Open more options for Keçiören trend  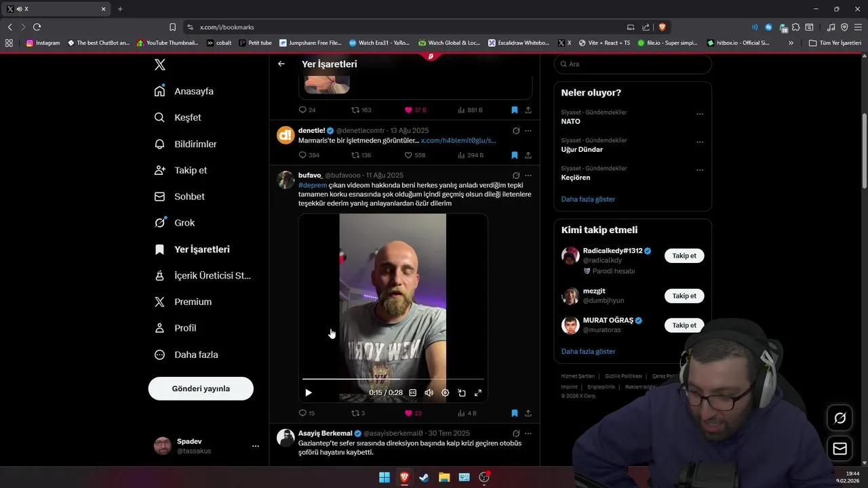click(x=700, y=169)
